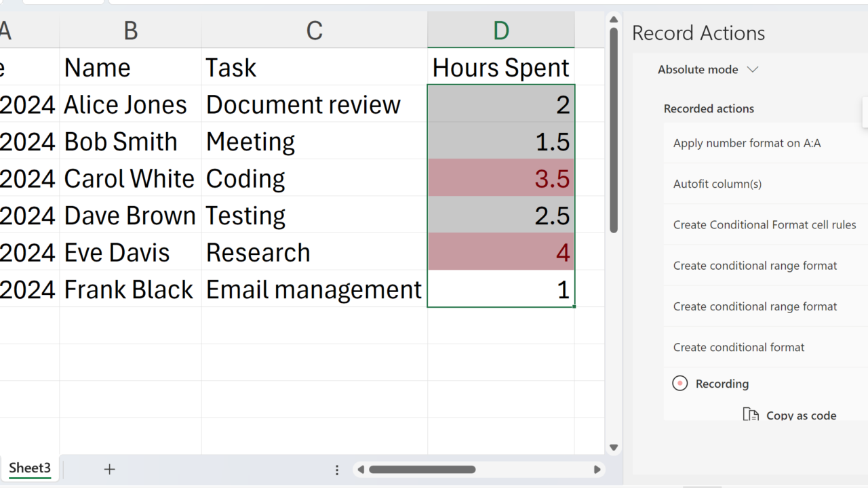The height and width of the screenshot is (488, 868).
Task: Switch to the Sheet3 tab
Action: [30, 468]
